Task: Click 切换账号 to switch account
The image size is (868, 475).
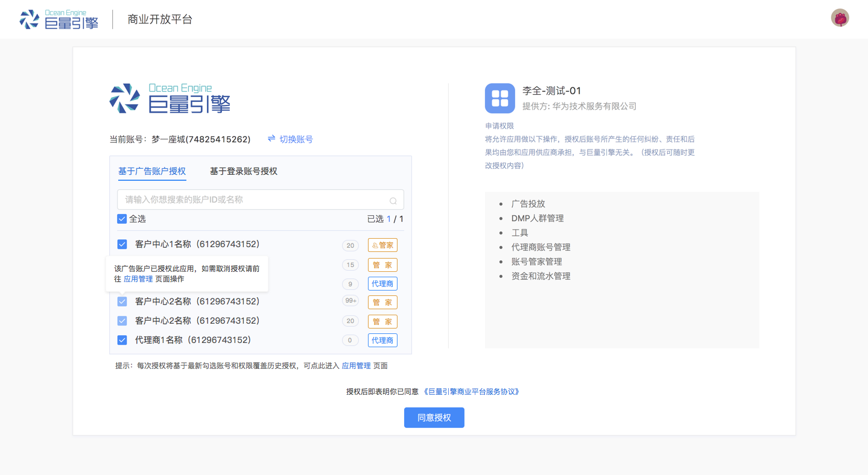Action: coord(296,139)
